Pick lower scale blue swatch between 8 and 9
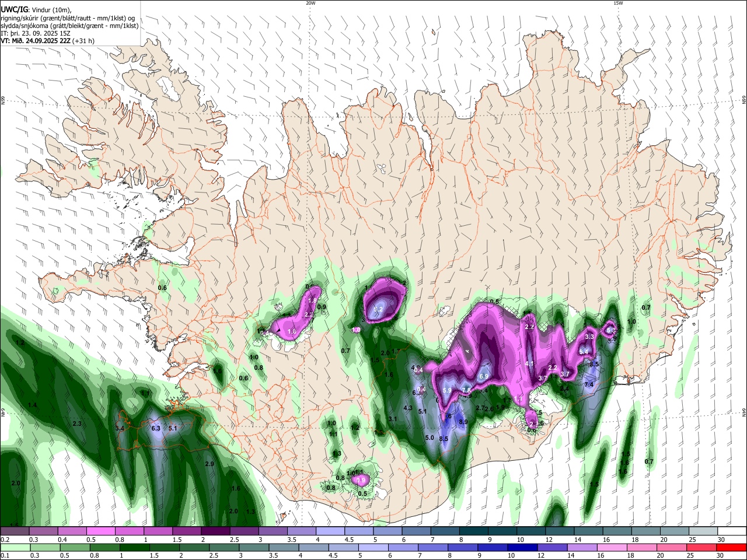This screenshot has height=560, width=747. tap(462, 547)
